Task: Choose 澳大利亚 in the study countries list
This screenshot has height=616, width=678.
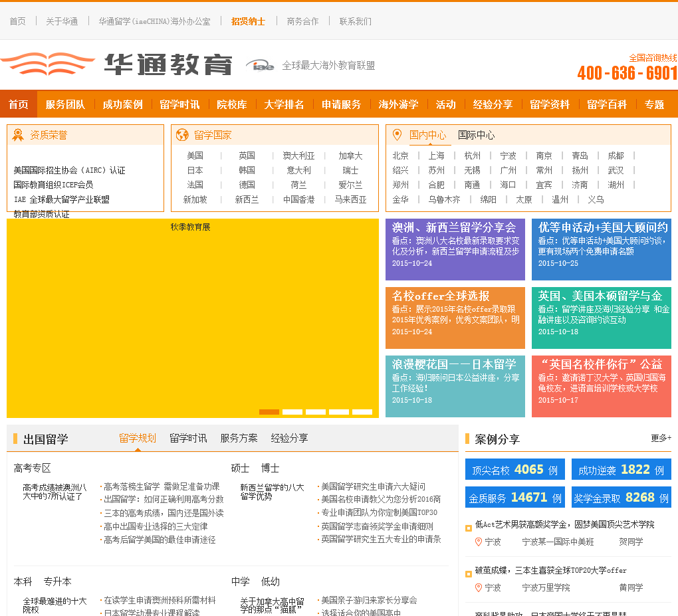Action: [298, 155]
